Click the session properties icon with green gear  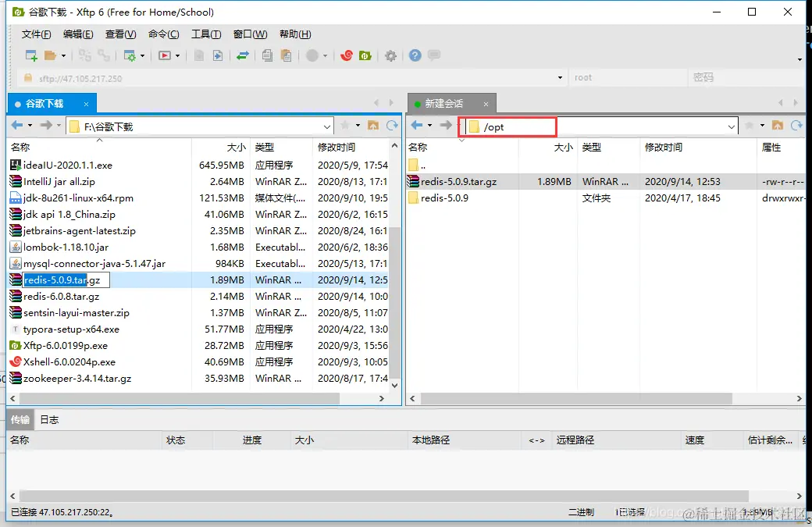[x=130, y=55]
